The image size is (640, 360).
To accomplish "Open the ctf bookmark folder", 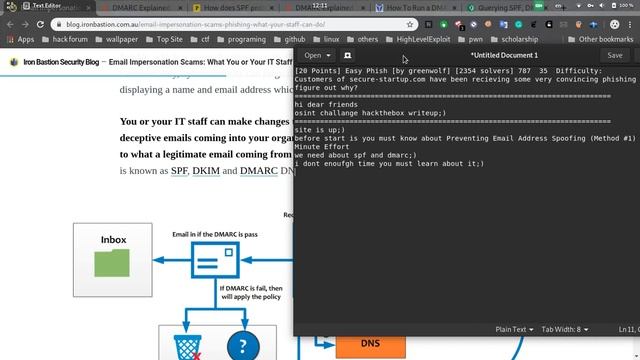I will click(x=200, y=40).
